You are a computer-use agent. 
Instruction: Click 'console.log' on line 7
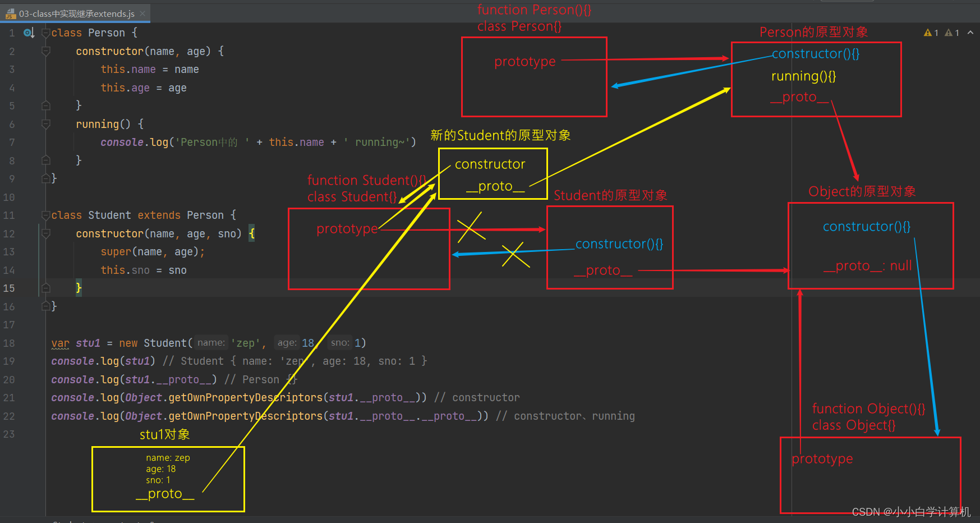coord(135,143)
